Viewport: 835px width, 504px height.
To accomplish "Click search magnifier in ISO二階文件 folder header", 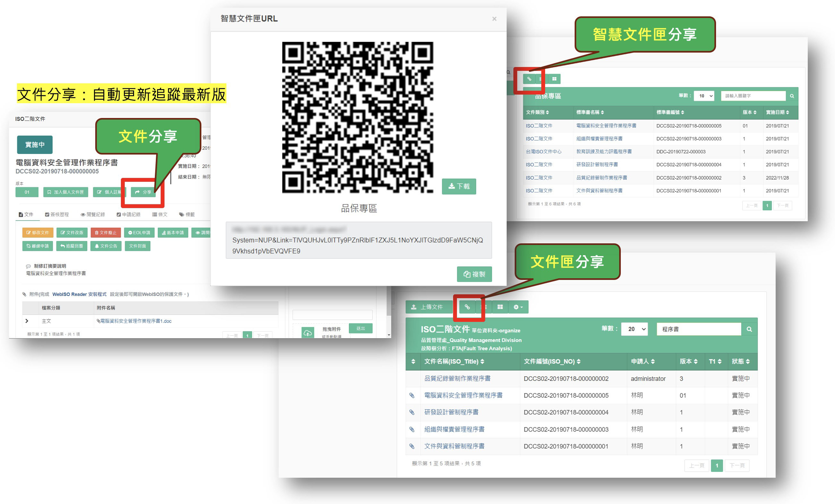I will [x=749, y=329].
